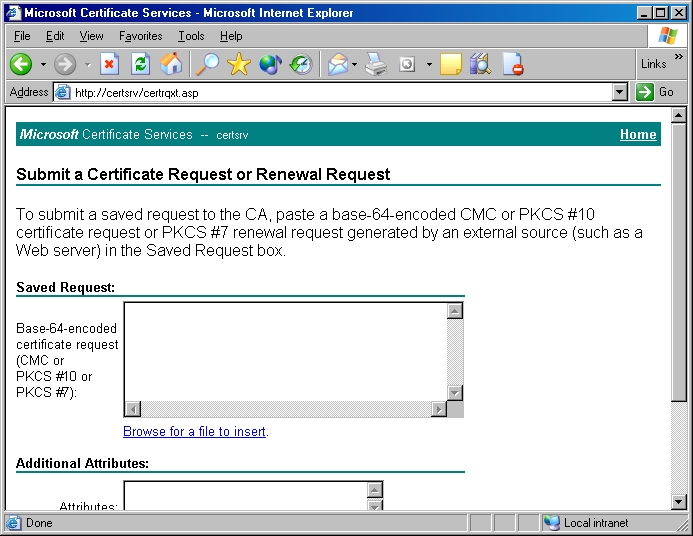Viewport: 693px width, 536px height.
Task: Expand the Links toolbar chevron
Action: coord(678,57)
